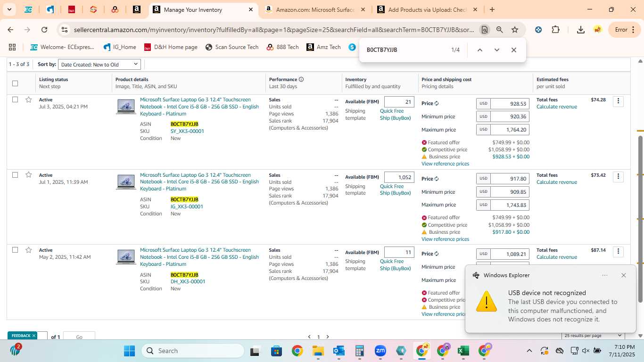644x362 pixels.
Task: Star the SY_XK3-00001 listing as favorite
Action: 29,99
